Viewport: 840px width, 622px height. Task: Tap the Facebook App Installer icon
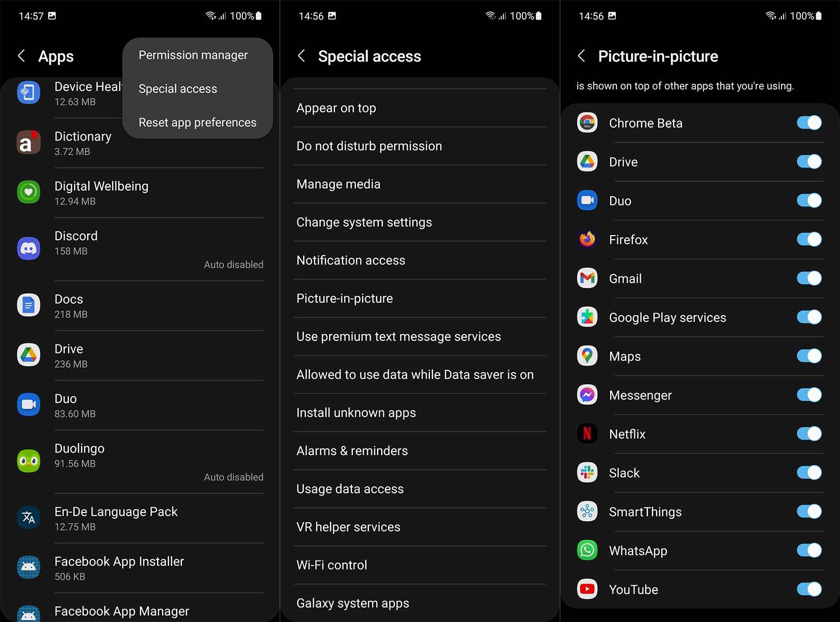29,567
